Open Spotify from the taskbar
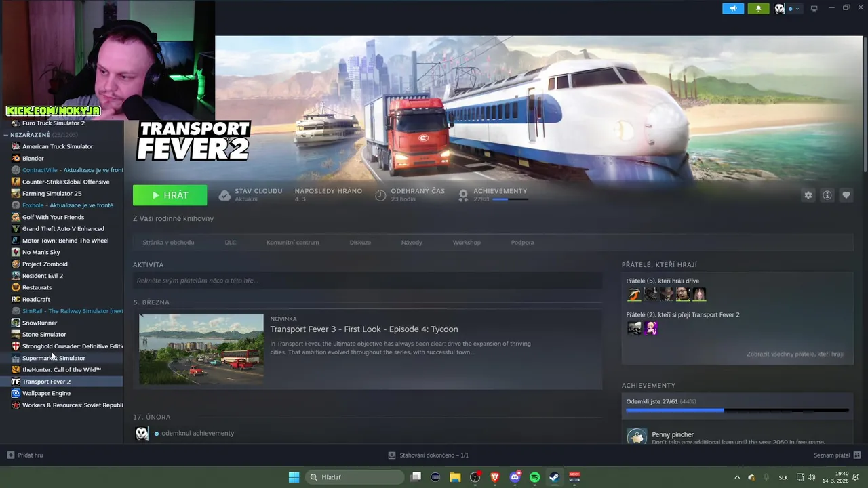The width and height of the screenshot is (868, 488). 534,477
